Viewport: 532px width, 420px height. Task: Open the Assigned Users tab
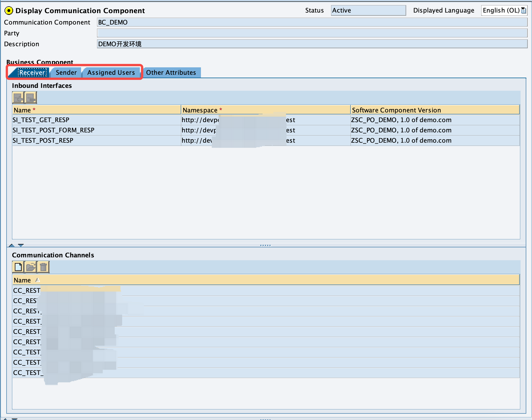point(111,72)
